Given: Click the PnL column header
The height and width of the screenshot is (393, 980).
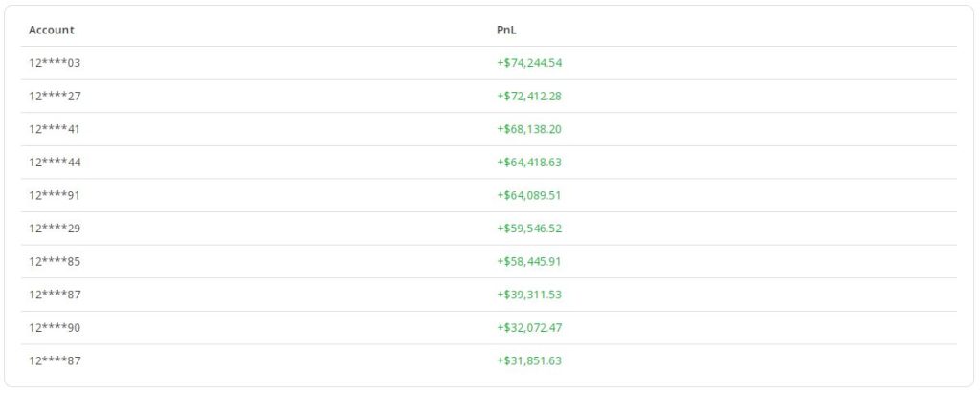Looking at the screenshot, I should [506, 30].
